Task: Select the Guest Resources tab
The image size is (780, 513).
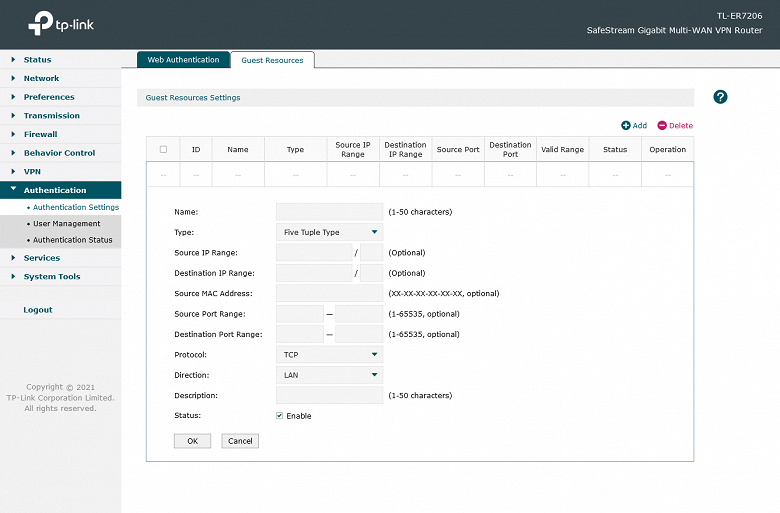Action: pyautogui.click(x=272, y=61)
